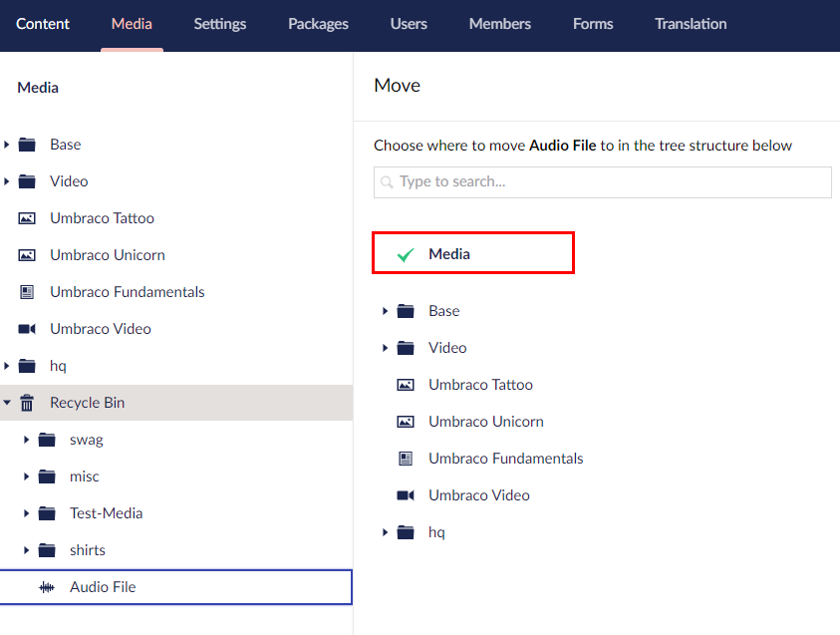Image resolution: width=840 pixels, height=635 pixels.
Task: Collapse the Recycle Bin tree node
Action: pos(7,403)
